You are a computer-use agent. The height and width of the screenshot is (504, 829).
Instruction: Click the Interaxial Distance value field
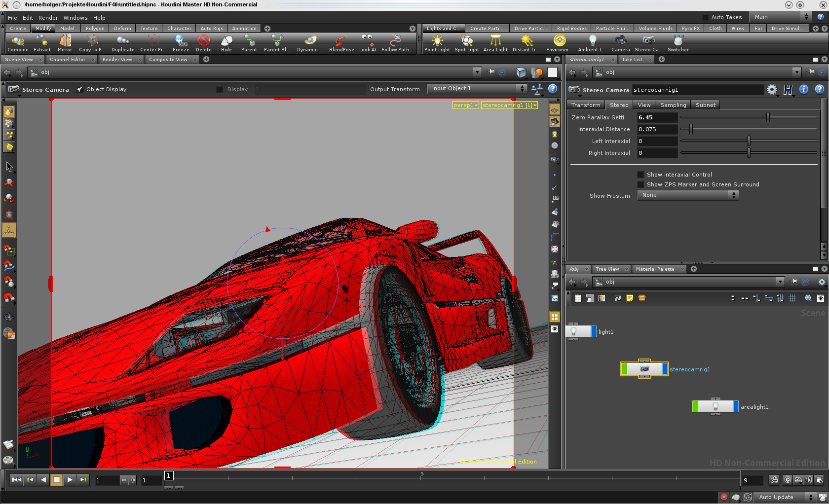pos(657,129)
